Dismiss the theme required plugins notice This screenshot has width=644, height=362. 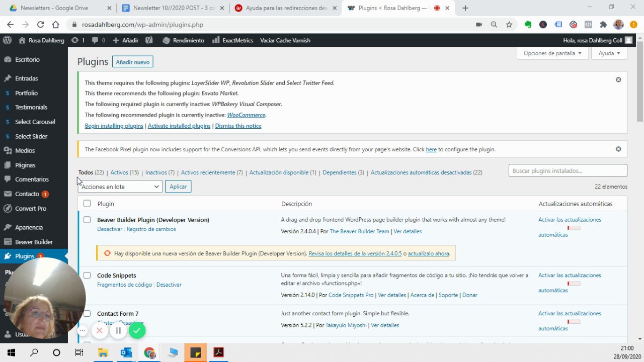[x=618, y=79]
